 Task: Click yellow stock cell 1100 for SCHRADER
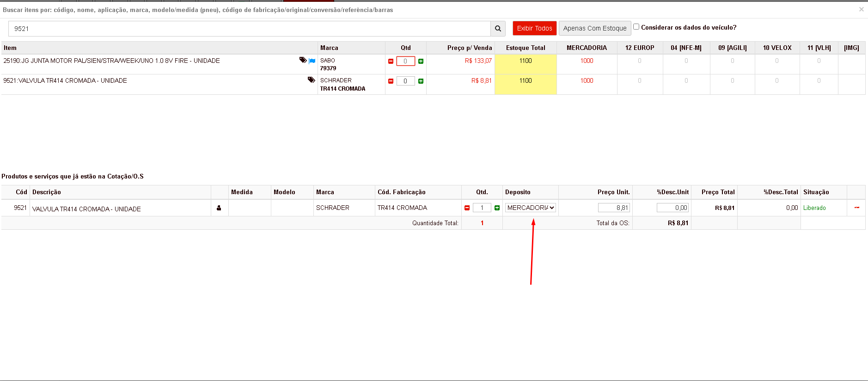(526, 84)
